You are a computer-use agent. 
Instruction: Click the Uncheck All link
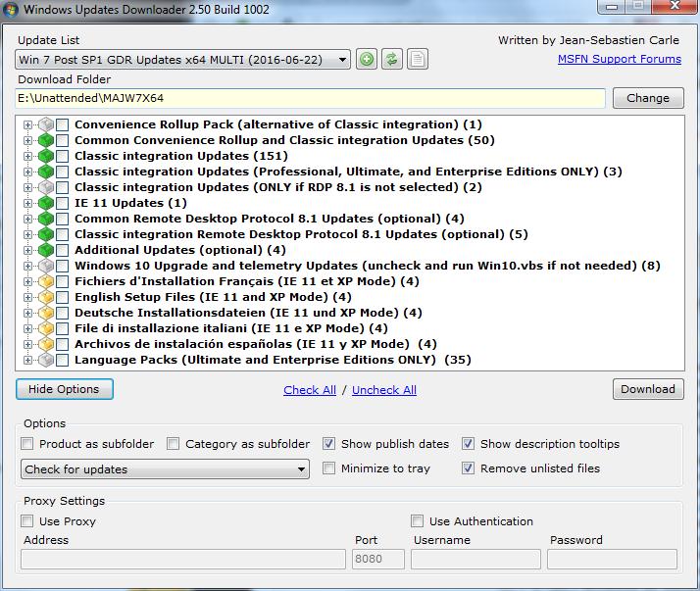(x=384, y=390)
